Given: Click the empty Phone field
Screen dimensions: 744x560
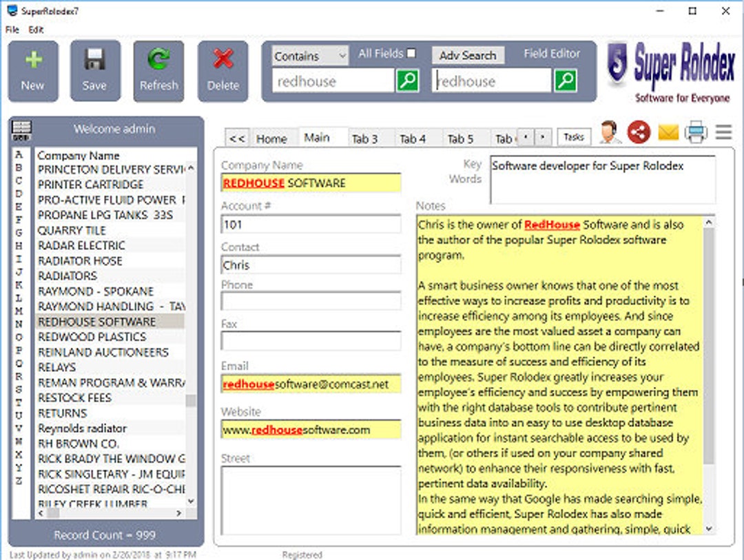Looking at the screenshot, I should pos(311,301).
